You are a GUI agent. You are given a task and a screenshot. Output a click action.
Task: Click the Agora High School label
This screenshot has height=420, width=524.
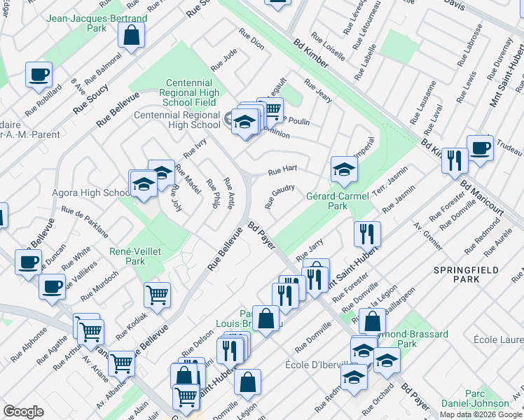click(91, 192)
